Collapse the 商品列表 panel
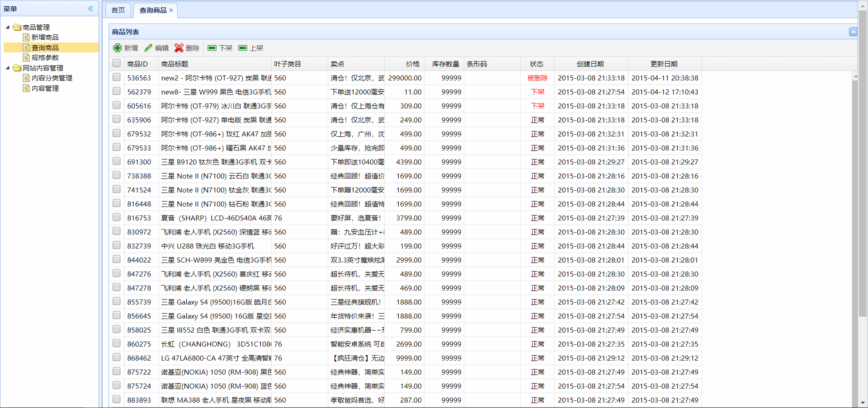Screen dimensions: 868x408 click(x=853, y=32)
